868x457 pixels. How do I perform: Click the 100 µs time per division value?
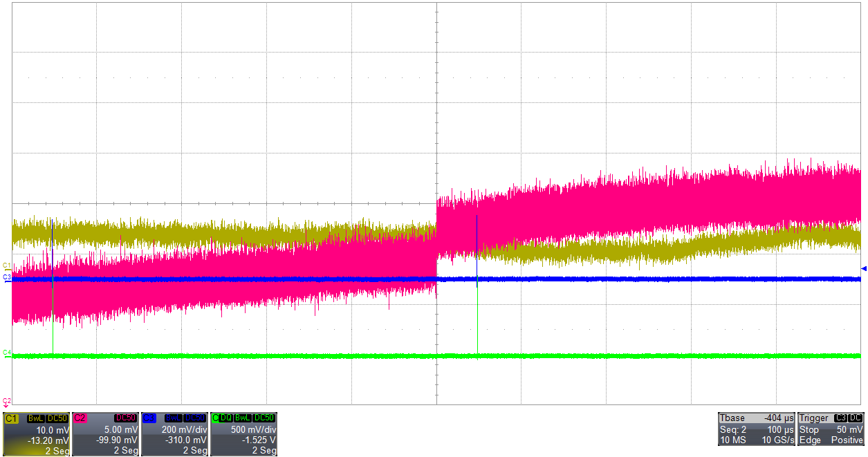coord(781,430)
